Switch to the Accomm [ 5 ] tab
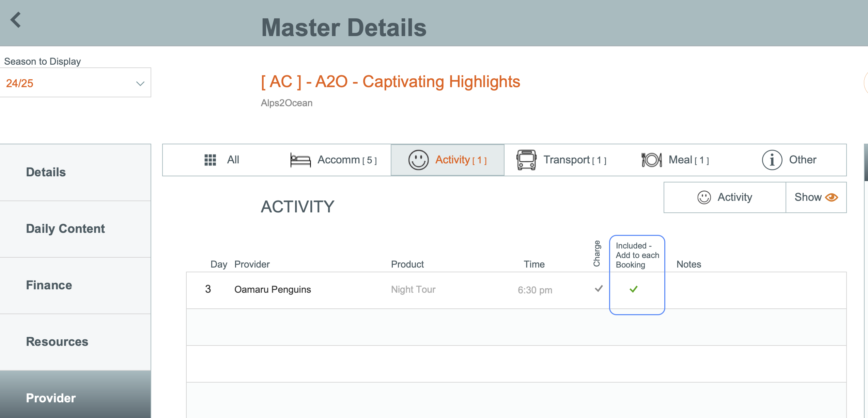The width and height of the screenshot is (868, 418). [x=334, y=160]
